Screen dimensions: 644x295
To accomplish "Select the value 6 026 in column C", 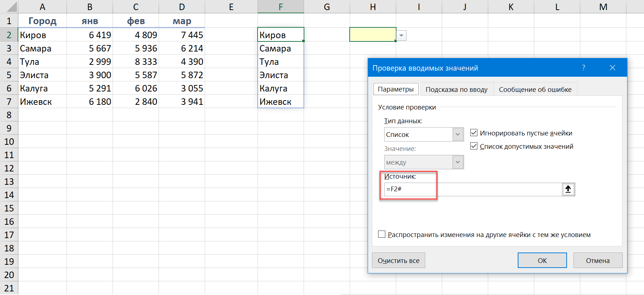I will click(136, 88).
